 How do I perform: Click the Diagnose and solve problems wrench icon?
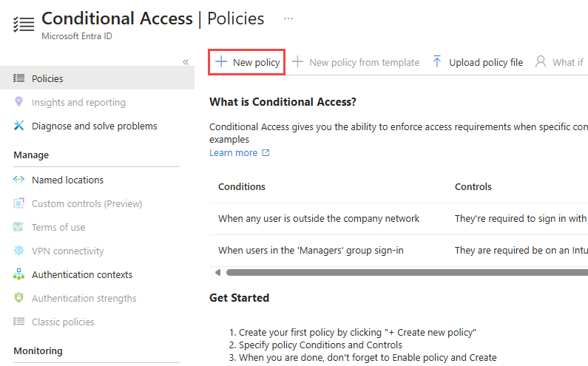[x=19, y=126]
